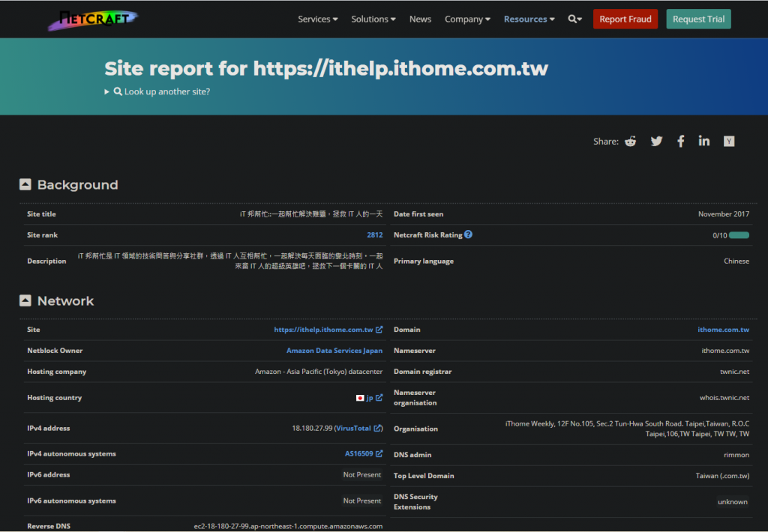Open Amazon Data Services Japan link
This screenshot has height=532, width=768.
click(334, 351)
